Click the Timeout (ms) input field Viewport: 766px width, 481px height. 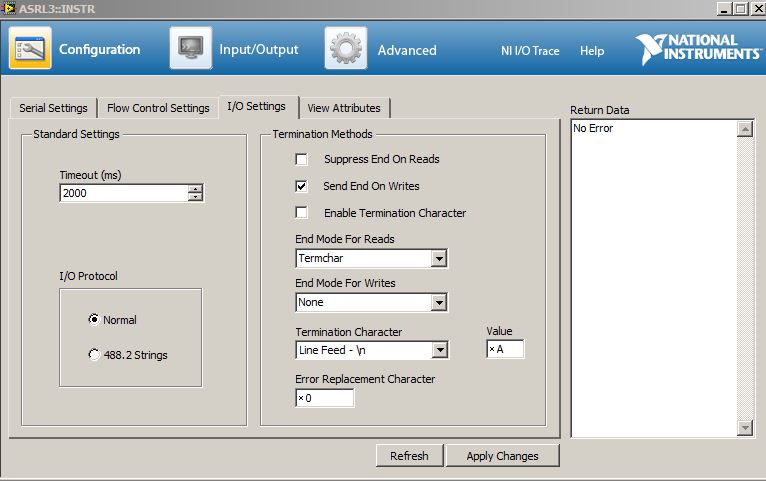click(124, 193)
